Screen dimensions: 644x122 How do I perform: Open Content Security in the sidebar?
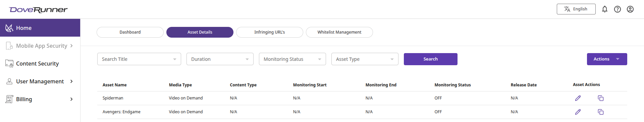[x=40, y=64]
